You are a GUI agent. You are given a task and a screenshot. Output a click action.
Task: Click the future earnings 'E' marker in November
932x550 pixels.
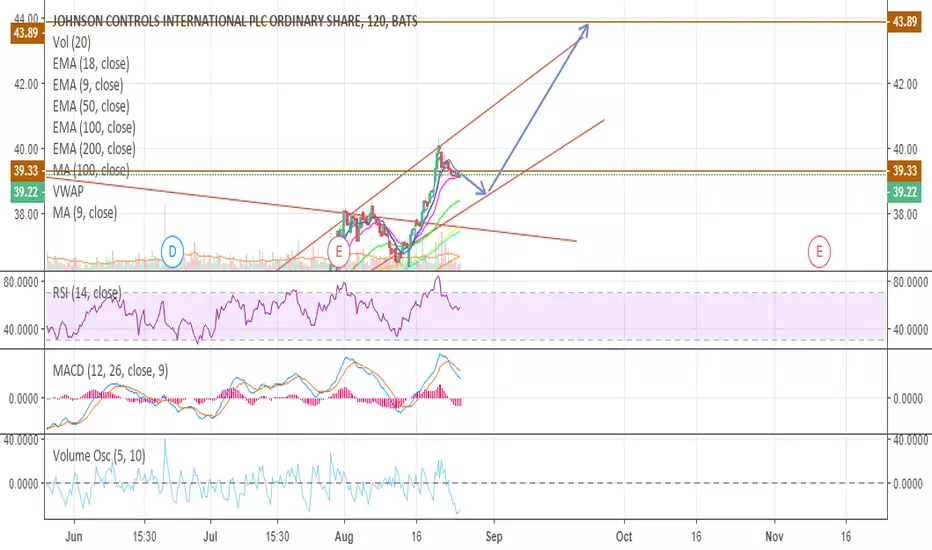[x=818, y=252]
